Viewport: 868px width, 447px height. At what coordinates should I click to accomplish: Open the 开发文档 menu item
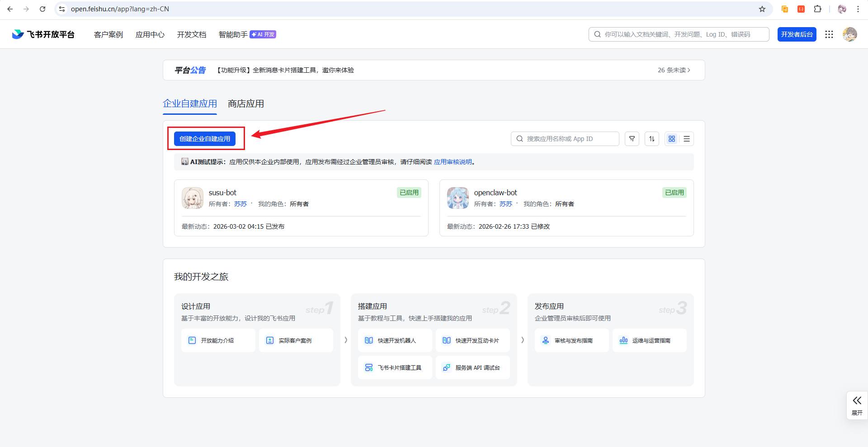pos(191,35)
